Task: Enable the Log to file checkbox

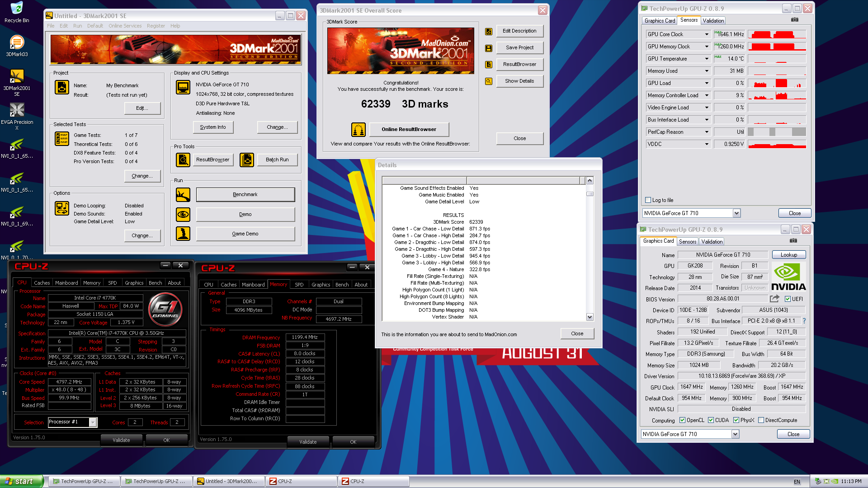Action: pos(648,200)
